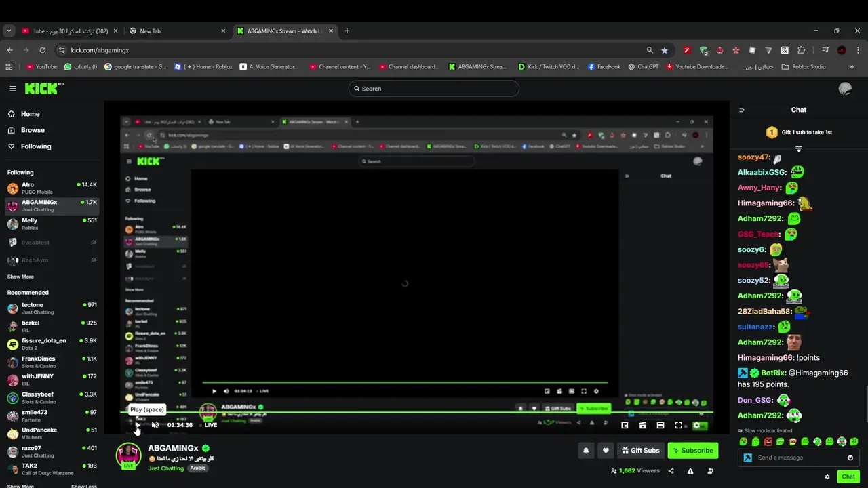Viewport: 868px width, 488px height.
Task: Switch to New Tab browser tab
Action: [177, 30]
